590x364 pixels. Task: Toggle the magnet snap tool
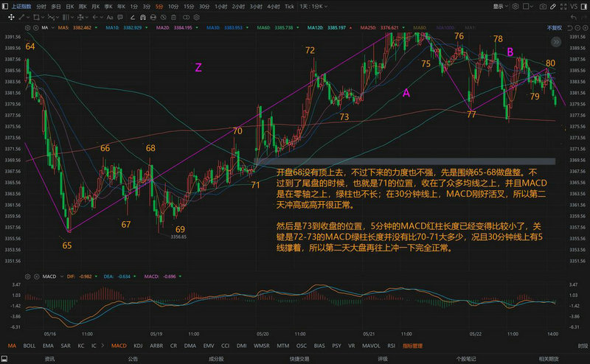click(143, 17)
